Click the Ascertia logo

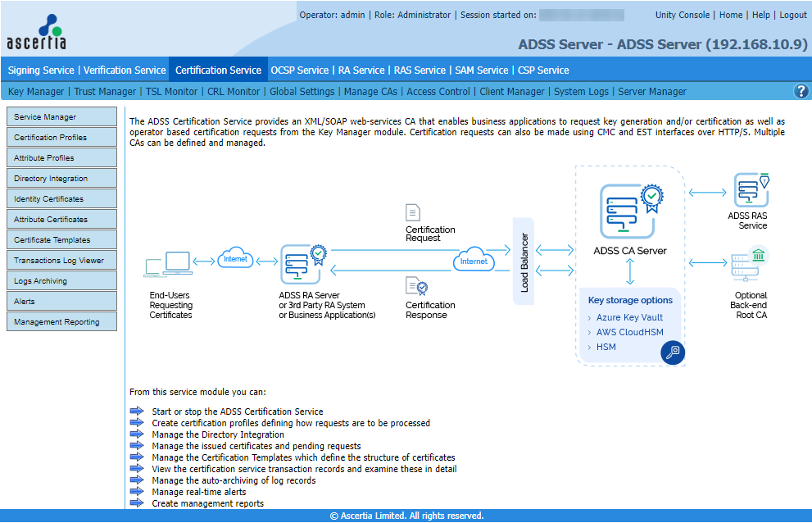pyautogui.click(x=37, y=32)
